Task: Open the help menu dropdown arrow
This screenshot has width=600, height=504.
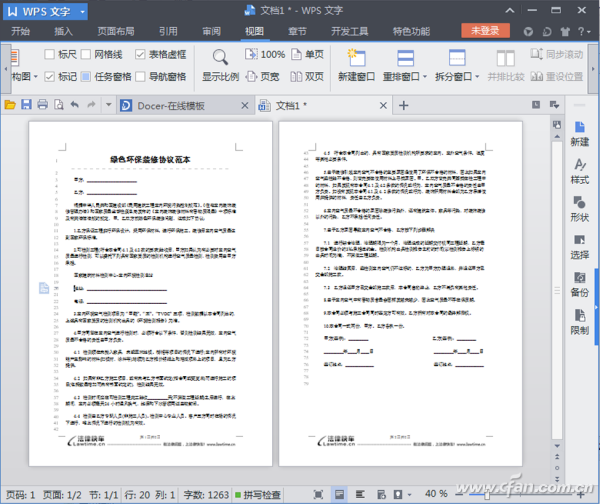Action: coord(589,32)
